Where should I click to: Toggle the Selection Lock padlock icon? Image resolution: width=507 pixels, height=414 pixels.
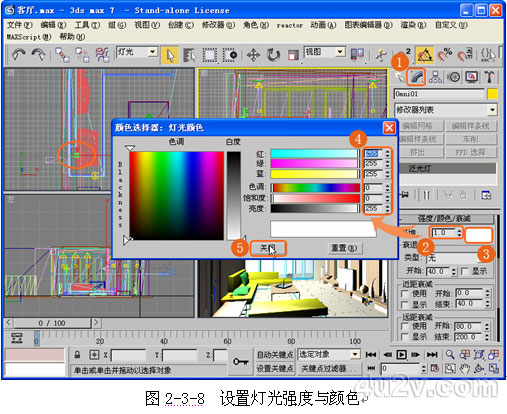tap(77, 355)
